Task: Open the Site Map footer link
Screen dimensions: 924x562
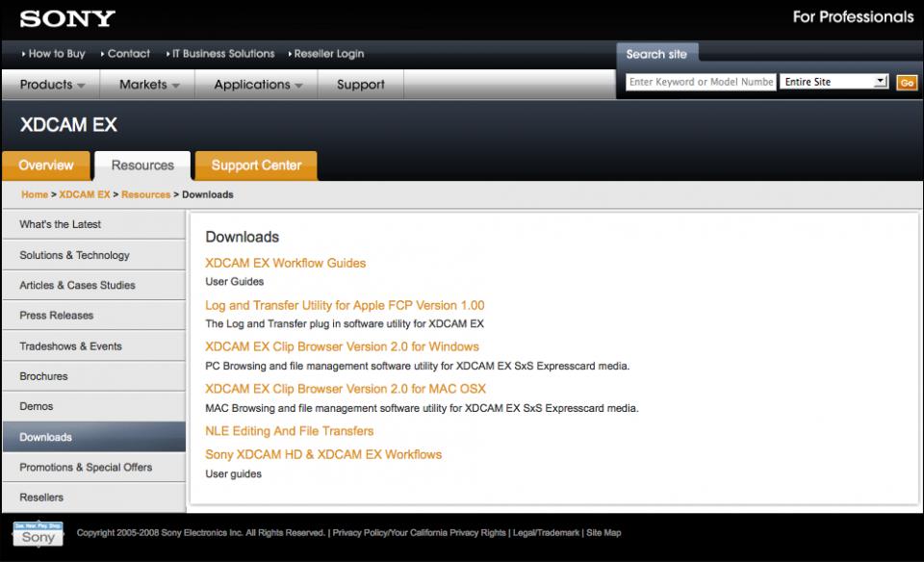Action: click(603, 532)
